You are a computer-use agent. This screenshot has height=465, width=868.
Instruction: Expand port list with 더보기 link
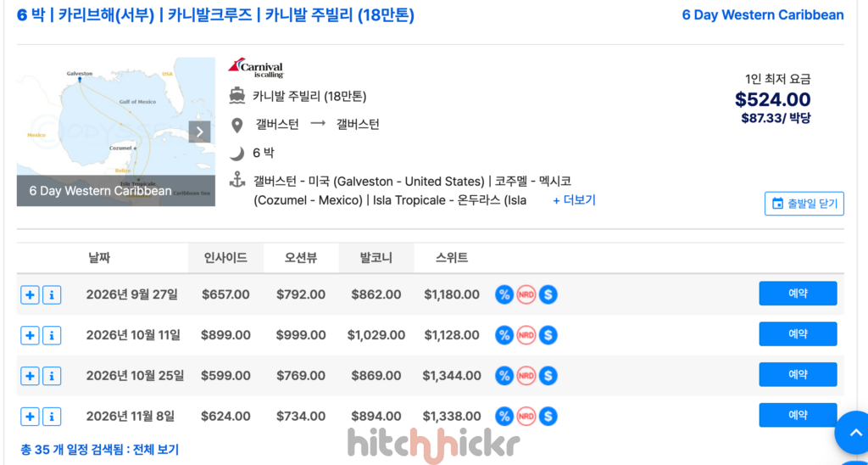pyautogui.click(x=574, y=200)
